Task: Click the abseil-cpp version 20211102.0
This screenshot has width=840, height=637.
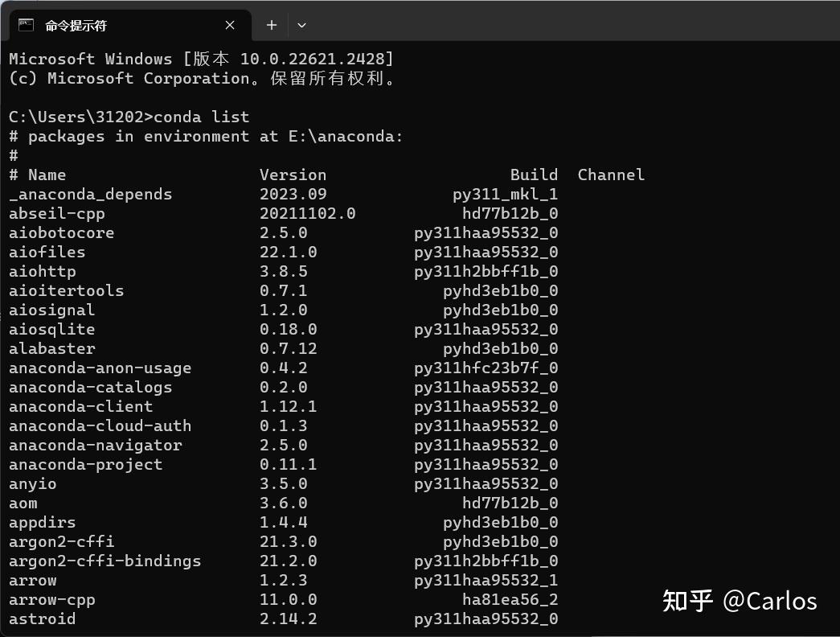Action: pyautogui.click(x=307, y=213)
